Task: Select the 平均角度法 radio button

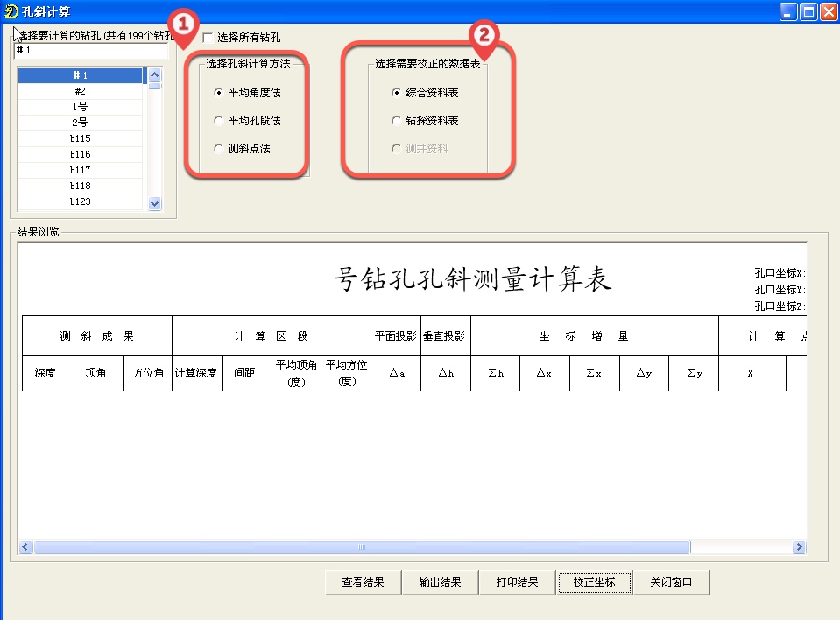Action: [x=219, y=92]
